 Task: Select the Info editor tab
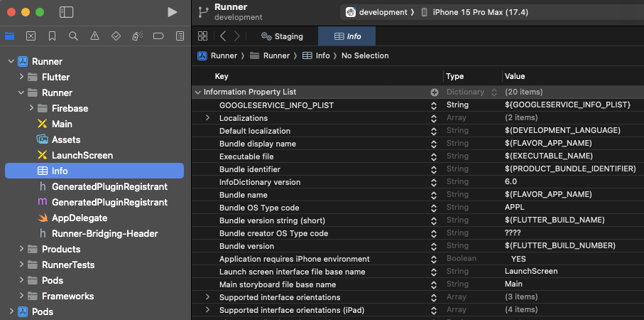(347, 36)
